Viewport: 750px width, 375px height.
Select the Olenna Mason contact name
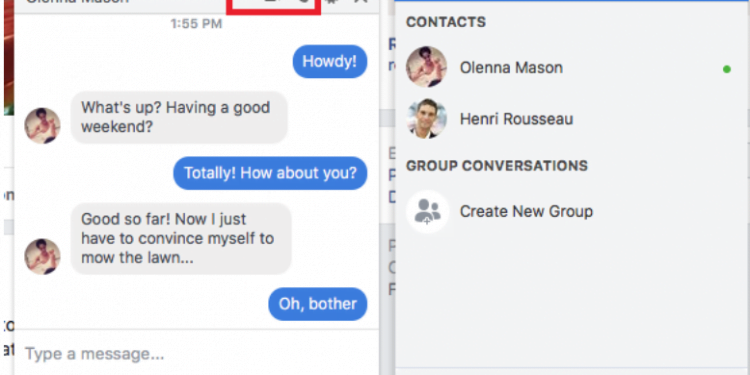(511, 68)
